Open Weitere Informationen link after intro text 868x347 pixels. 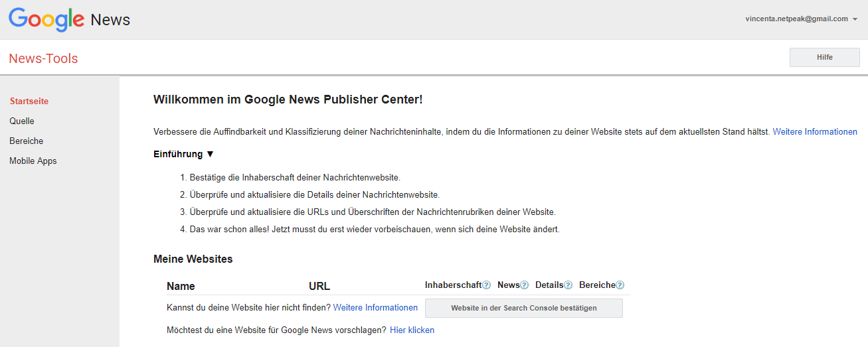(815, 132)
